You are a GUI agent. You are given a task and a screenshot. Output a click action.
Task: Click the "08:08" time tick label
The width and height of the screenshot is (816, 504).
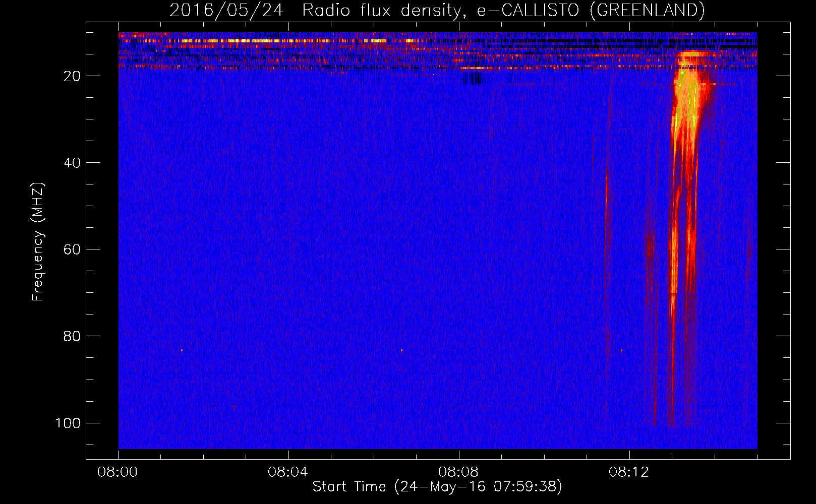[458, 472]
